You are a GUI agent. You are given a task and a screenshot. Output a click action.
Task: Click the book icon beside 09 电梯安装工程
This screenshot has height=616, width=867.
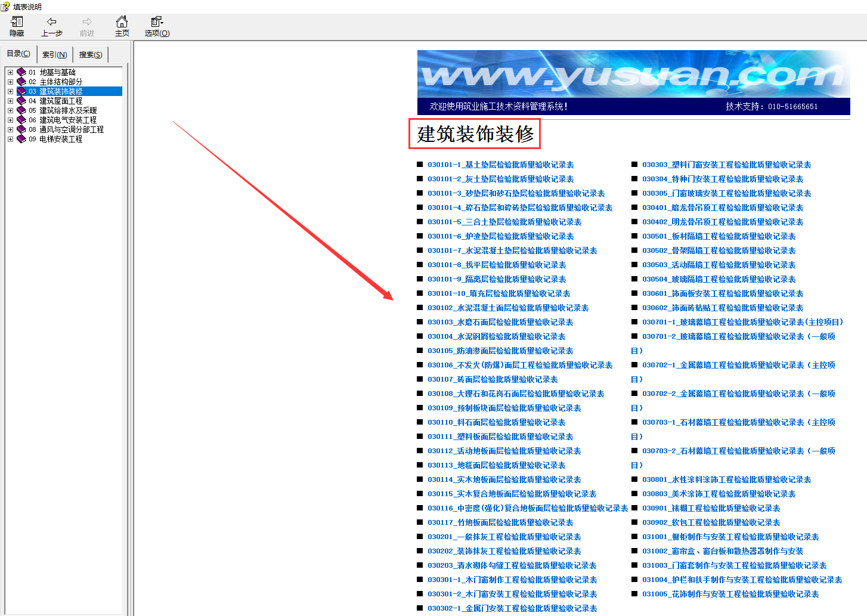[21, 139]
